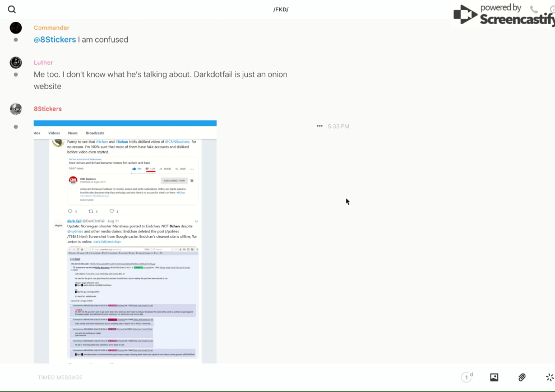The height and width of the screenshot is (392, 555).
Task: Click the Luther username label
Action: point(43,63)
